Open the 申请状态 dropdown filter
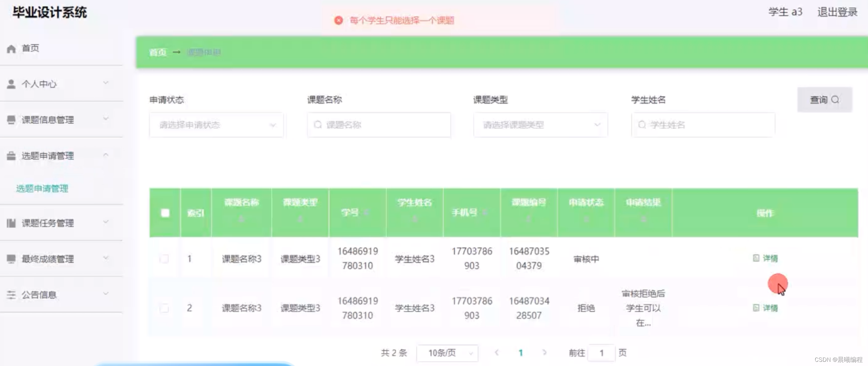868x366 pixels. pos(216,125)
